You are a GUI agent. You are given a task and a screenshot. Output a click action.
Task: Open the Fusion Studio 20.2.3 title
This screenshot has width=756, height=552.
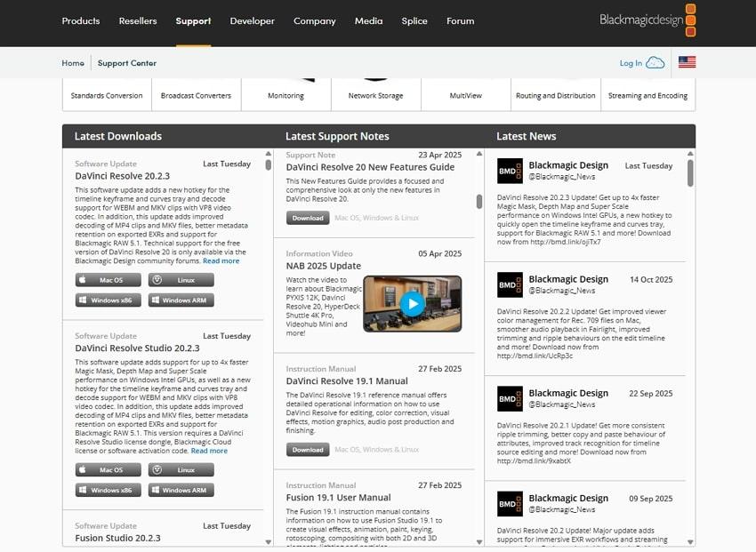(x=117, y=538)
